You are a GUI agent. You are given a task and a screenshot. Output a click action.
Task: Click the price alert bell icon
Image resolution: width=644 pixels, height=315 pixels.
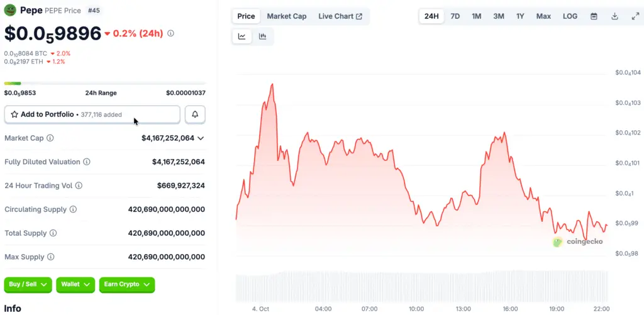[x=195, y=114]
